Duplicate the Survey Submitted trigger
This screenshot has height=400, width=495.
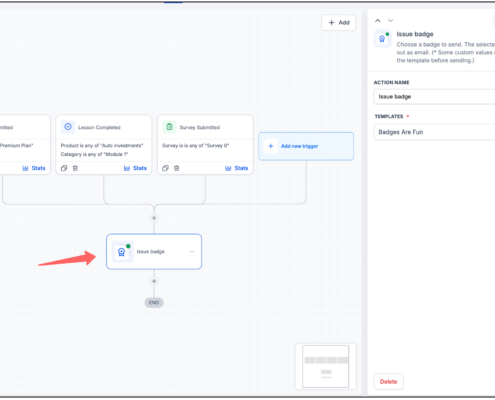[x=165, y=168]
